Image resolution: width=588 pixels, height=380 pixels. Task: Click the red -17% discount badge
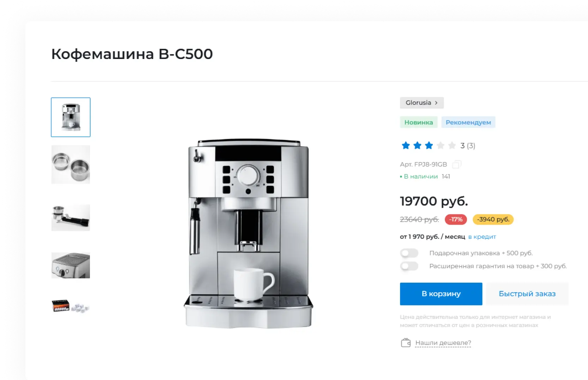tap(456, 219)
